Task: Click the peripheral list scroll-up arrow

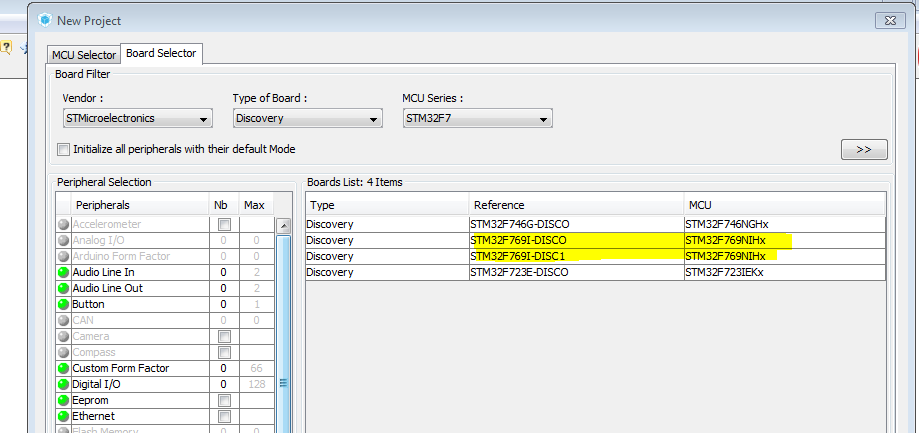Action: coord(283,226)
